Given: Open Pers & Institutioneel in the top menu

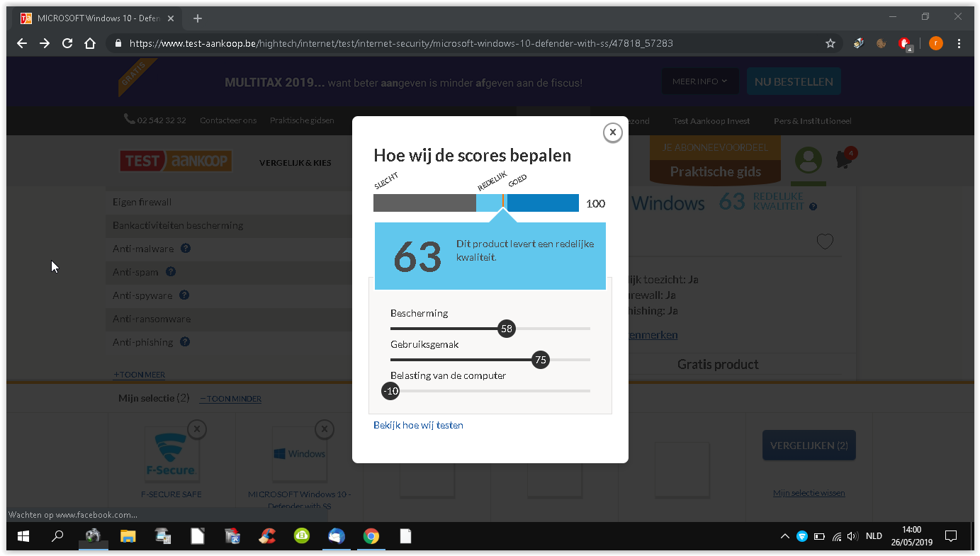Looking at the screenshot, I should tap(813, 120).
